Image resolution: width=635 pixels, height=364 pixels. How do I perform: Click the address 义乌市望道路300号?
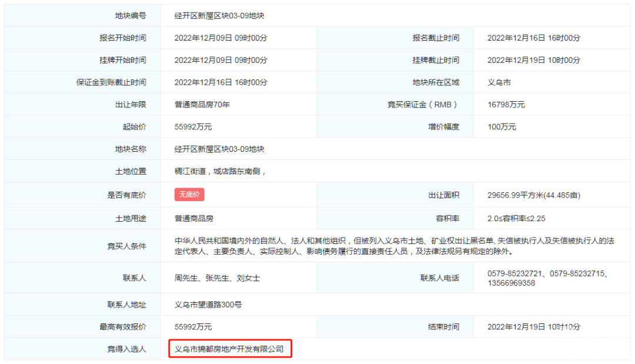(208, 305)
